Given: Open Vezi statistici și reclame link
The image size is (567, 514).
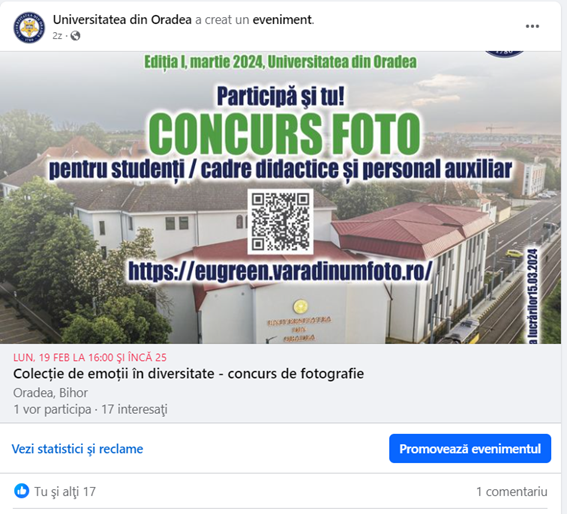Looking at the screenshot, I should click(77, 449).
